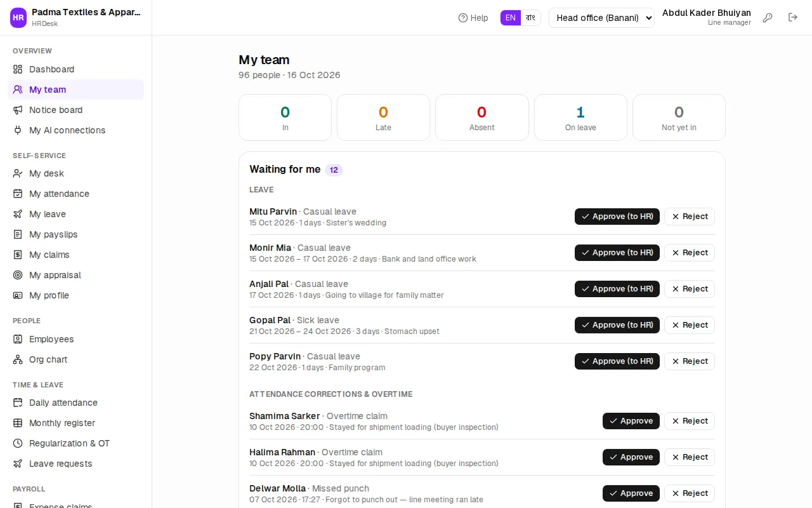Click the Waiting for me count badge
This screenshot has height=508, width=812.
[334, 170]
